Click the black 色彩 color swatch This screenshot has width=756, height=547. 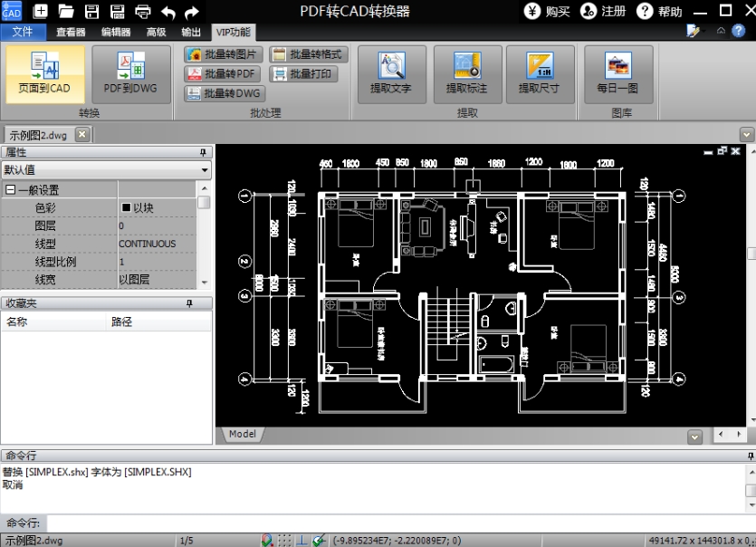(126, 208)
